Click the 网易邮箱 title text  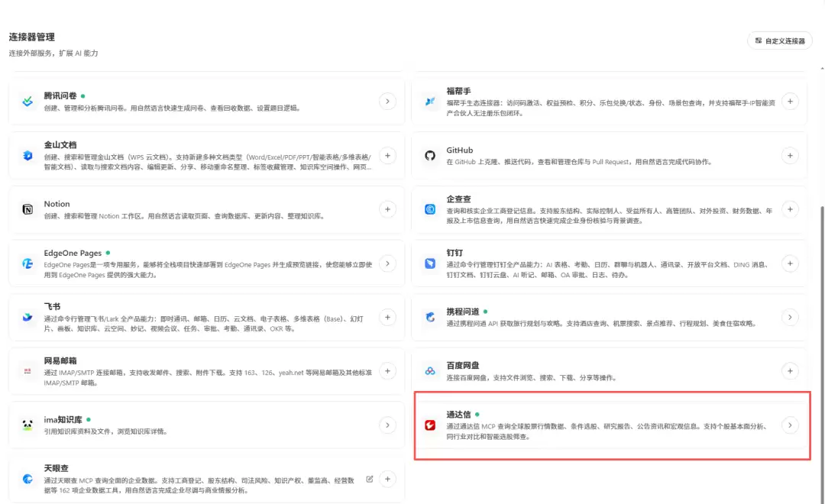(60, 361)
